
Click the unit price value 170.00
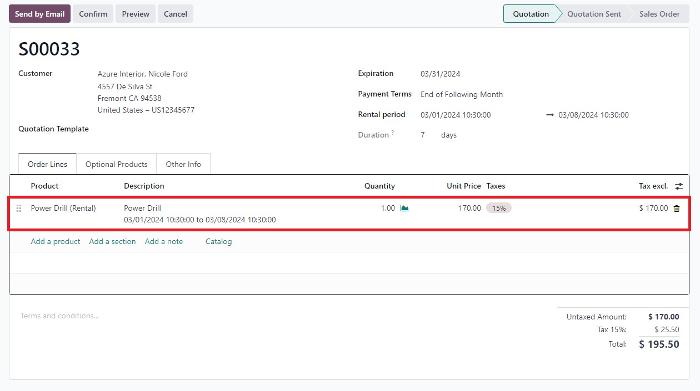tap(469, 208)
